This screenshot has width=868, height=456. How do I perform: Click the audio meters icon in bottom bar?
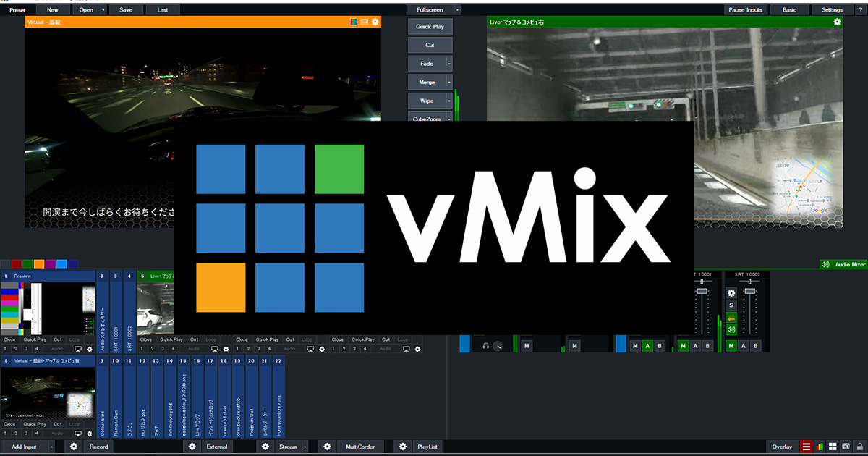[820, 447]
